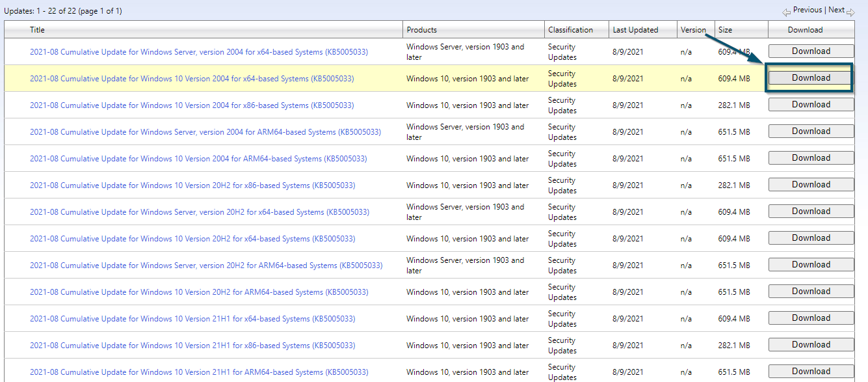Image resolution: width=868 pixels, height=382 pixels.
Task: Click the left arrow icon beside Previous
Action: coord(786,11)
